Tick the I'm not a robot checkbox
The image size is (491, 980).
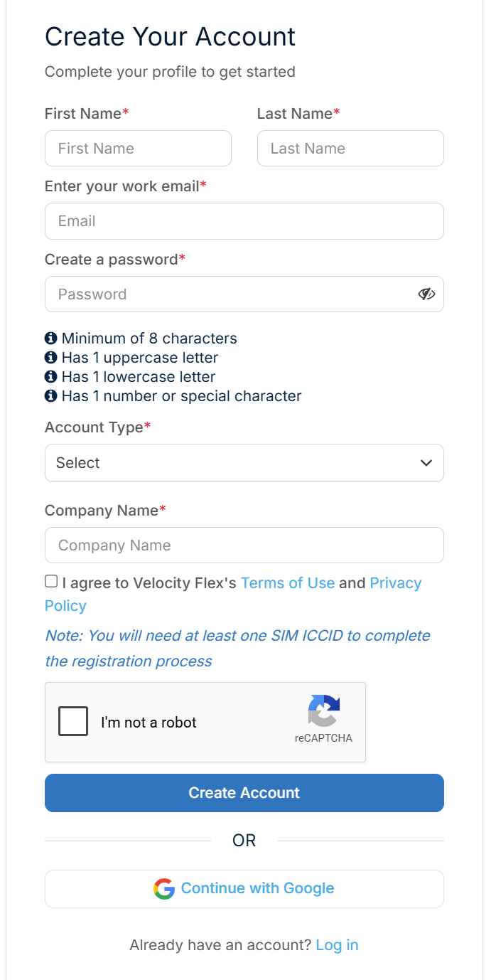[73, 721]
